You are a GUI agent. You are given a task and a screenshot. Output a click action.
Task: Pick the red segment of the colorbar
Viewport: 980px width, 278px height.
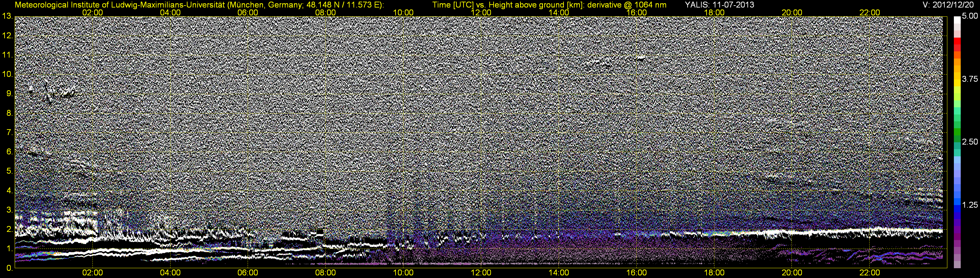(957, 41)
